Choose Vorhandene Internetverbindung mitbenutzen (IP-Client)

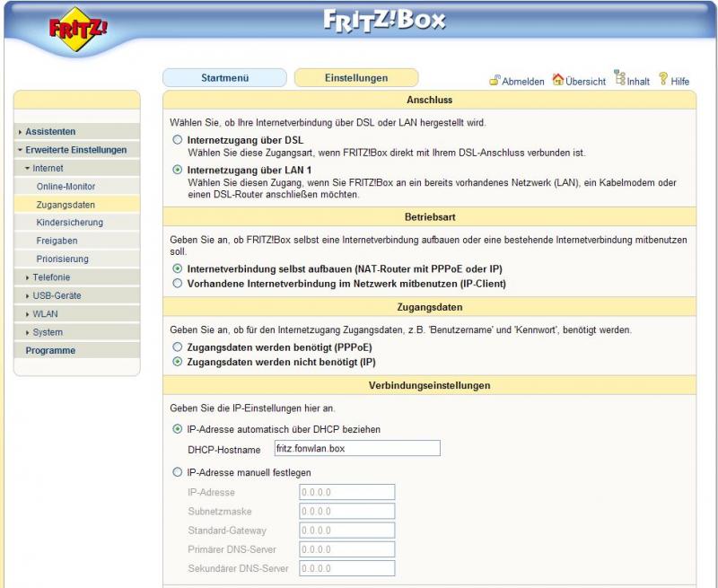(177, 283)
